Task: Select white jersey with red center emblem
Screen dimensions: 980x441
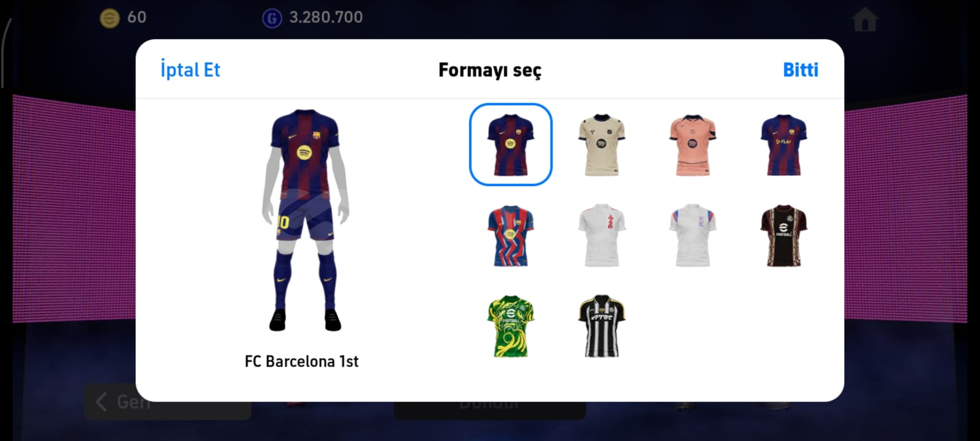Action: pos(601,236)
